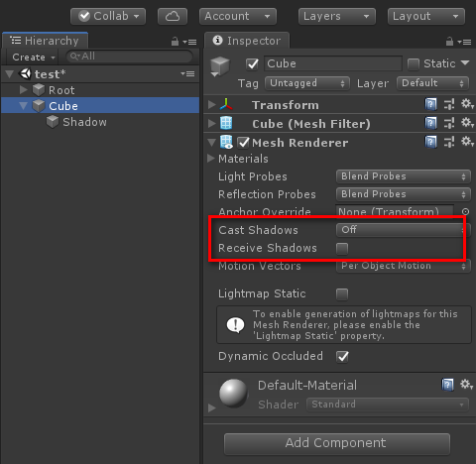Open the Default-Material gear settings menu

(467, 384)
